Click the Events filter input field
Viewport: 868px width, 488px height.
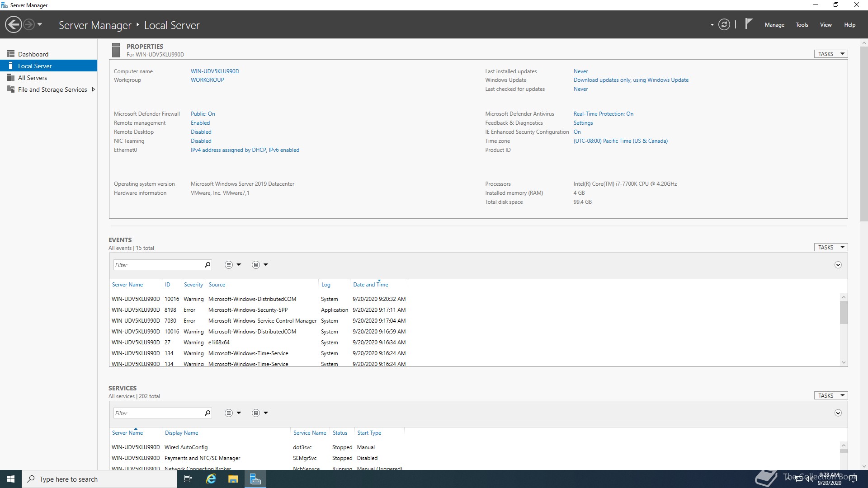pos(158,265)
